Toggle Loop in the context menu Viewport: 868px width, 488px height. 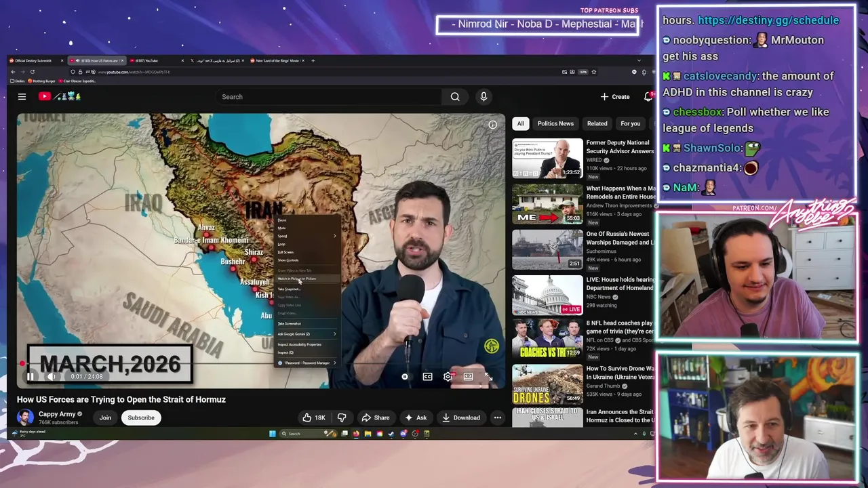pos(307,244)
